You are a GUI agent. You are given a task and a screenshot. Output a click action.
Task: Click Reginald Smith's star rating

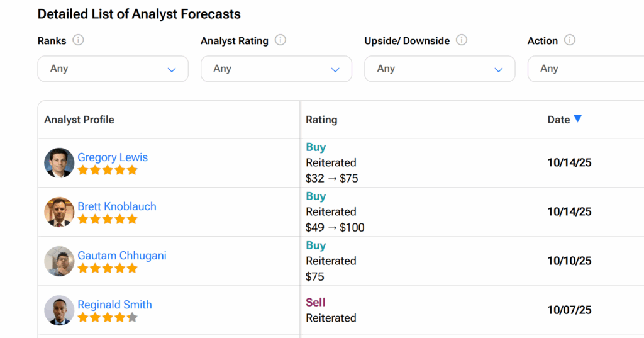(108, 318)
